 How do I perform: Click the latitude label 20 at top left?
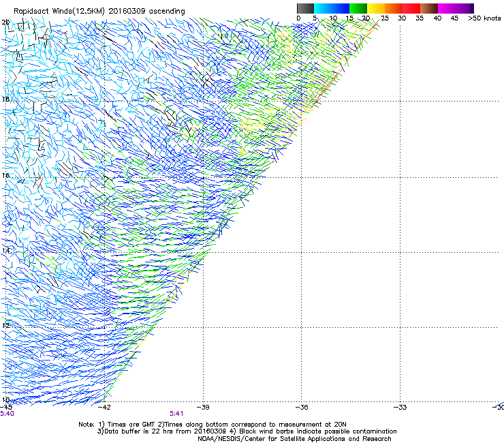pos(5,22)
